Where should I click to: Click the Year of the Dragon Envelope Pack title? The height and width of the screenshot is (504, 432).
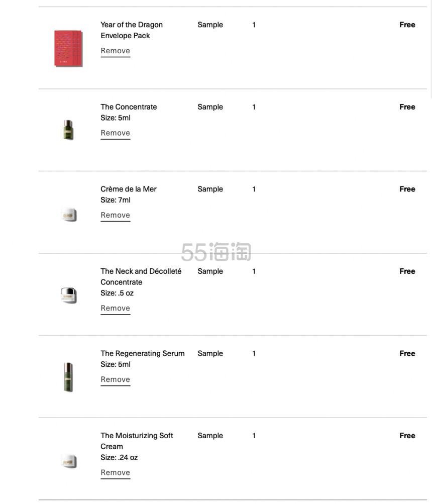(x=132, y=30)
